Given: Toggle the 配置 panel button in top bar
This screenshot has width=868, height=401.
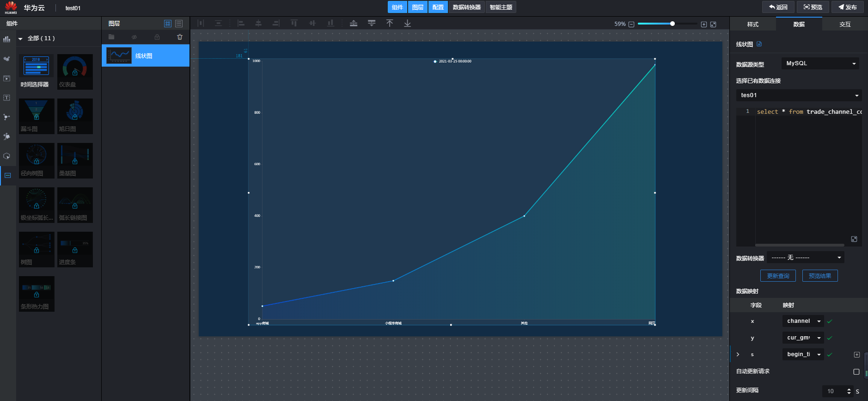Looking at the screenshot, I should click(x=438, y=7).
